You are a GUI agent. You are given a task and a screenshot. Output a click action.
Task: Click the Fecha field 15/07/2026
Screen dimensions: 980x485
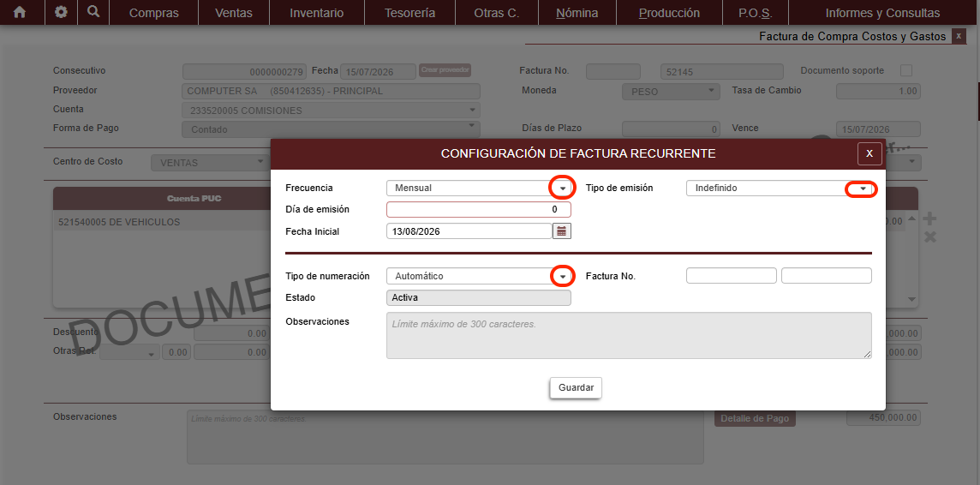pyautogui.click(x=379, y=72)
